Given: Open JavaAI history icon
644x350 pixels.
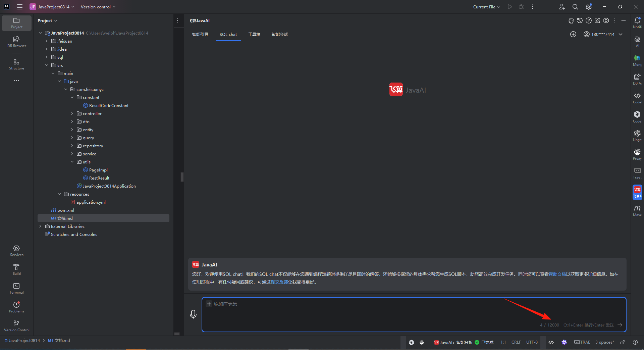Looking at the screenshot, I should (580, 20).
